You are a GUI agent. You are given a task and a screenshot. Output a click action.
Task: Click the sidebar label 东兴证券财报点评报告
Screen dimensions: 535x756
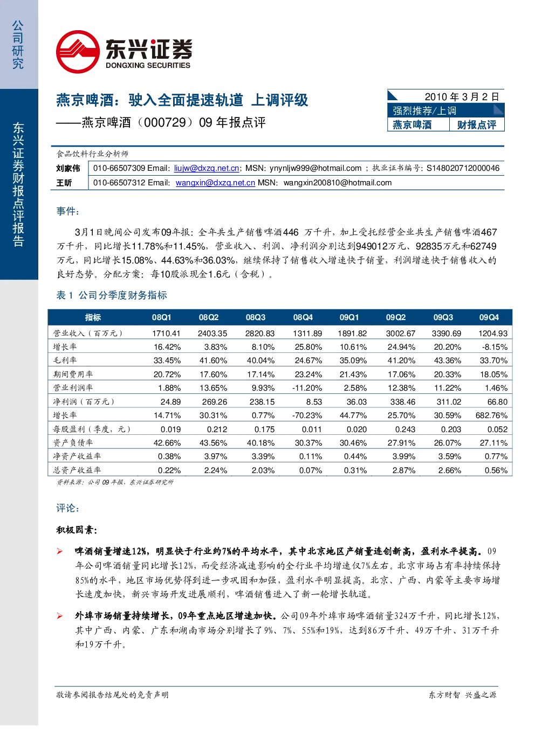[18, 184]
